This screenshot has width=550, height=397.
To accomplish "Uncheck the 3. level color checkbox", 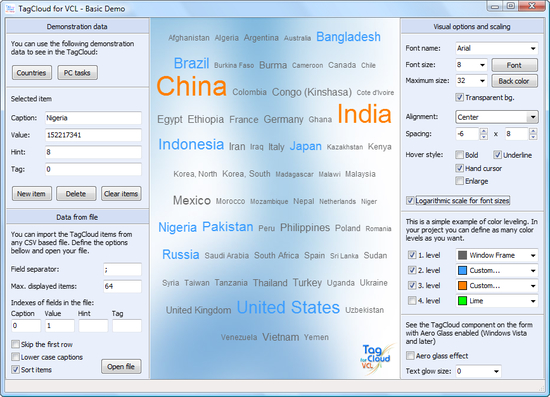I will [412, 285].
